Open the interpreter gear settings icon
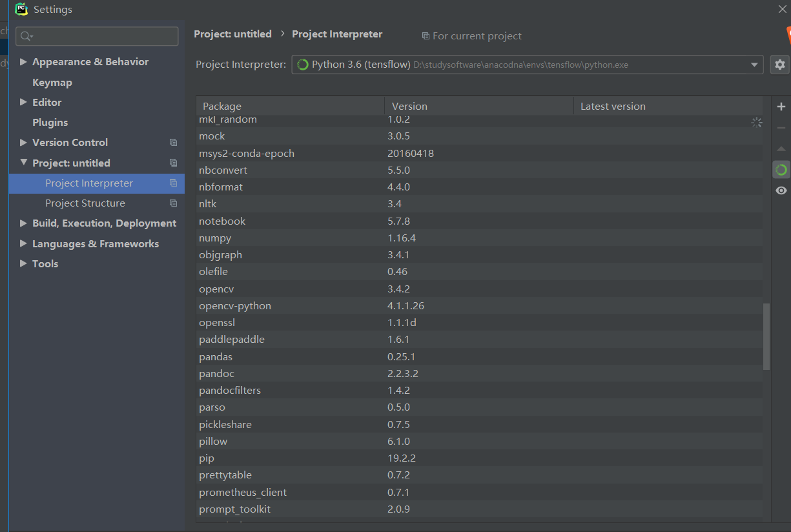Viewport: 791px width, 532px height. pos(780,65)
